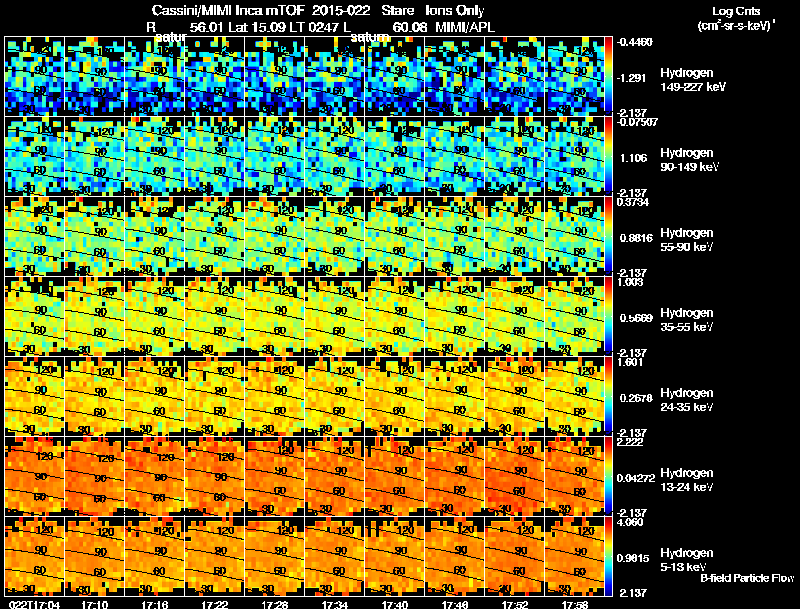Click the "0.9815" color scale value

point(633,559)
